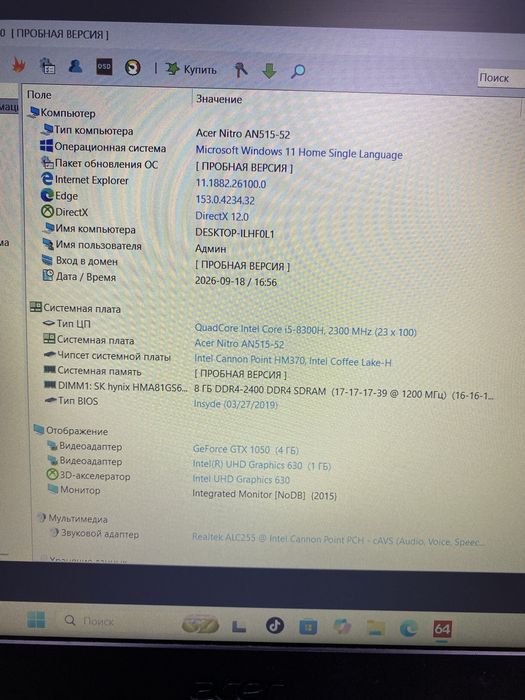Viewport: 525px width, 700px height.
Task: Click the computer report toolbar icon
Action: click(x=48, y=66)
